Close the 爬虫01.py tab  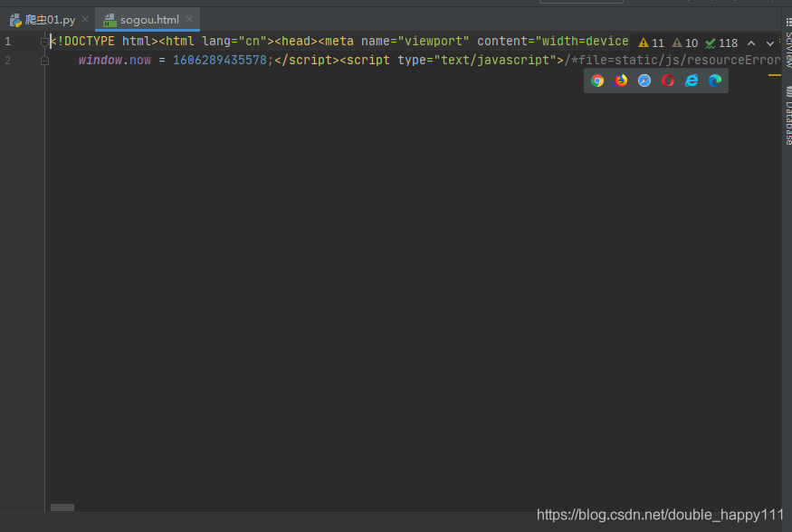click(85, 19)
